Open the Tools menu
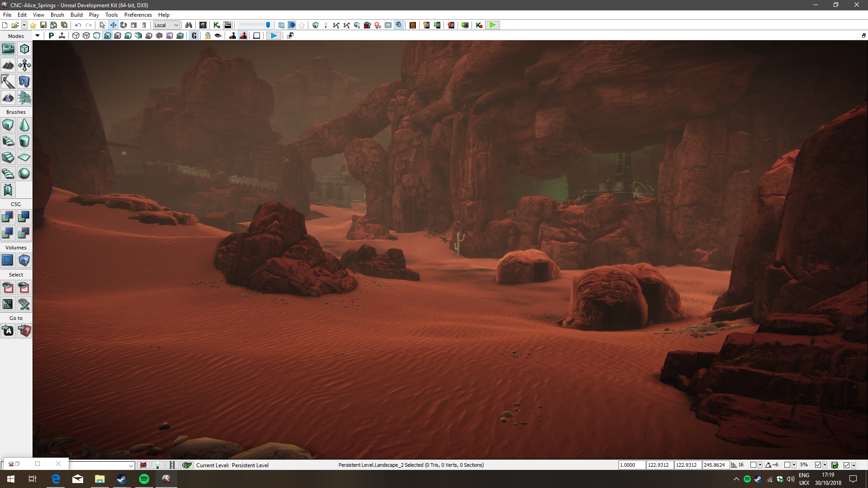Viewport: 868px width, 488px height. (112, 15)
